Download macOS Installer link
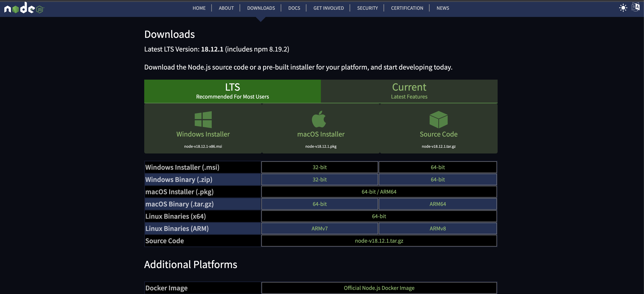 (321, 134)
